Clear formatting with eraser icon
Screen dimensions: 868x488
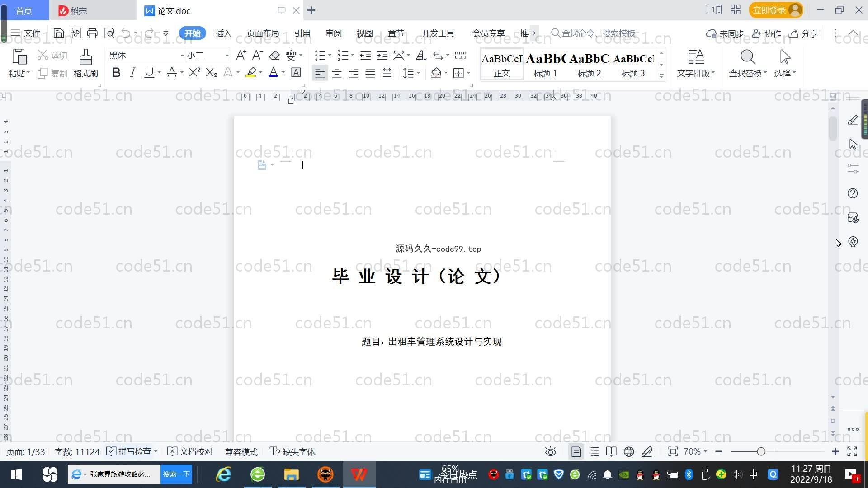pyautogui.click(x=274, y=55)
